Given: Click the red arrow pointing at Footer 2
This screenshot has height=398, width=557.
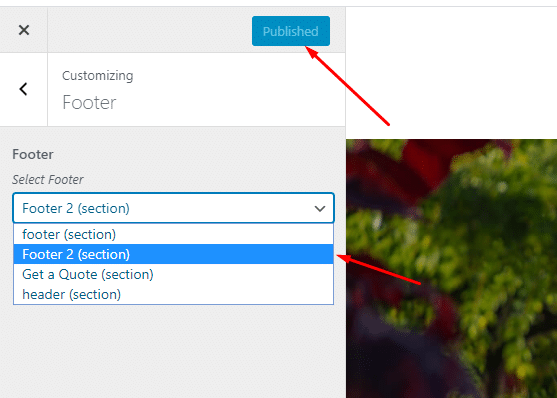Looking at the screenshot, I should pos(378,269).
